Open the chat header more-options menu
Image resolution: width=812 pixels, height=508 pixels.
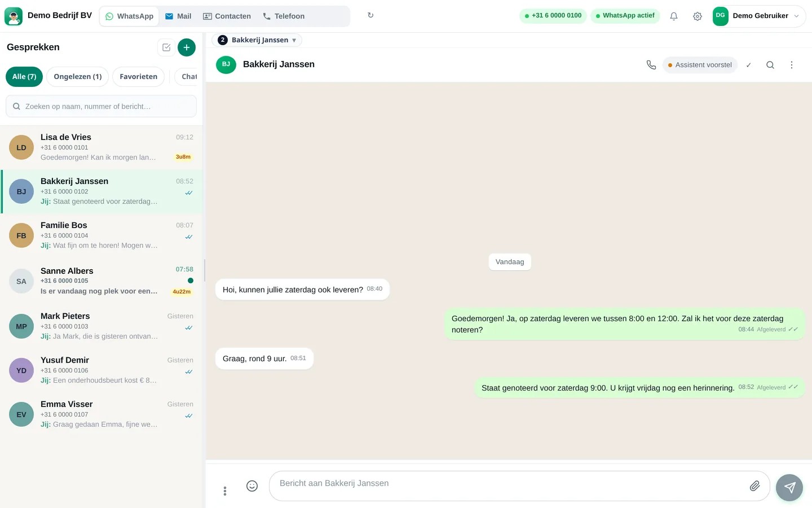tap(792, 65)
